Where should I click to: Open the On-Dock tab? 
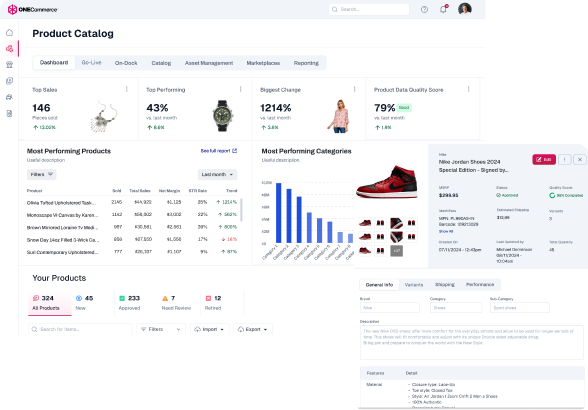point(126,63)
